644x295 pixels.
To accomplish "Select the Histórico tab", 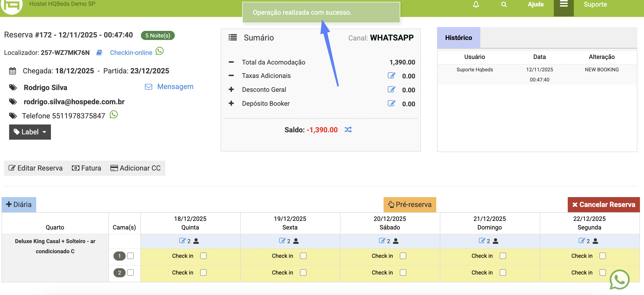I will pos(458,38).
